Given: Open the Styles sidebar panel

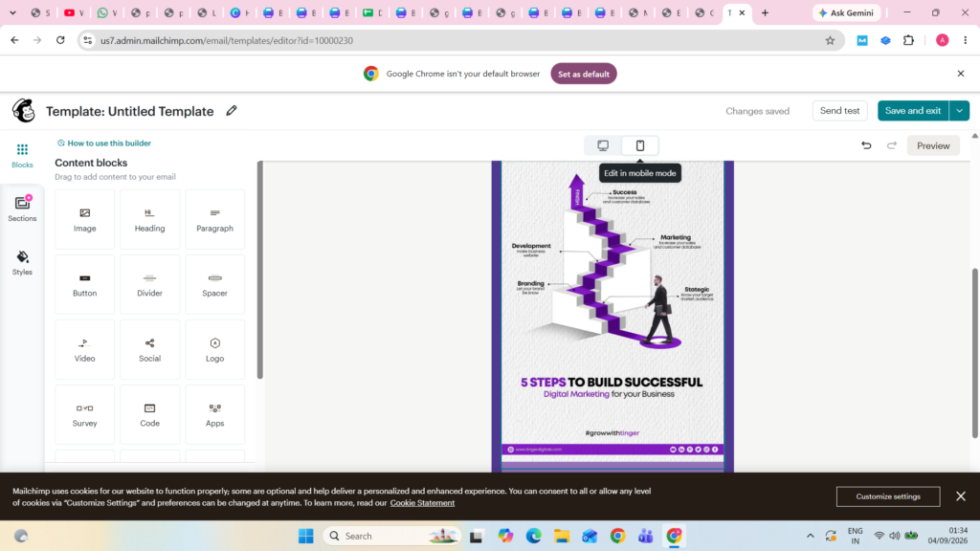Looking at the screenshot, I should (x=22, y=262).
